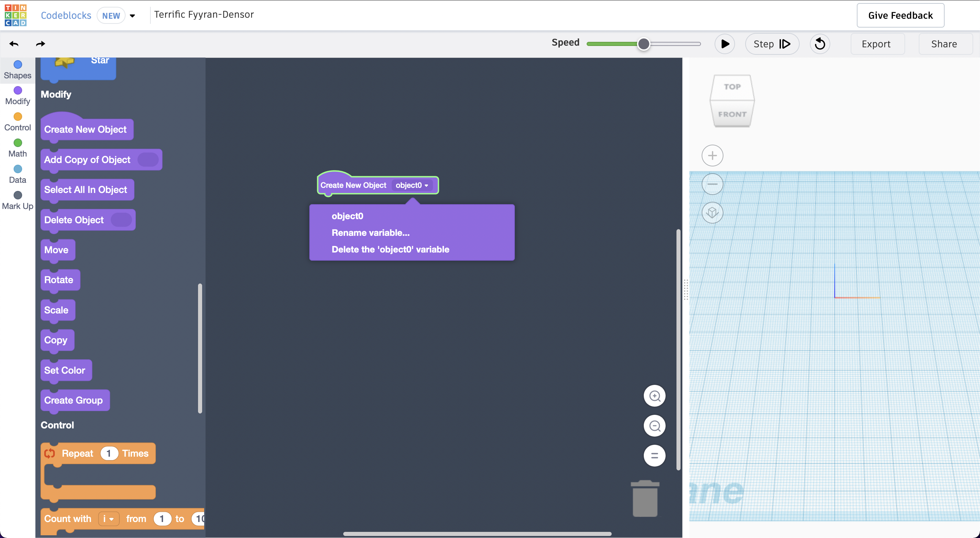Click the Export button

[876, 44]
